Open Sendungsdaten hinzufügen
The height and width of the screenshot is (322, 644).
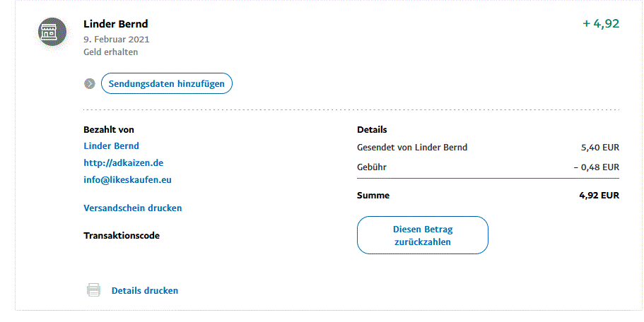pos(167,83)
